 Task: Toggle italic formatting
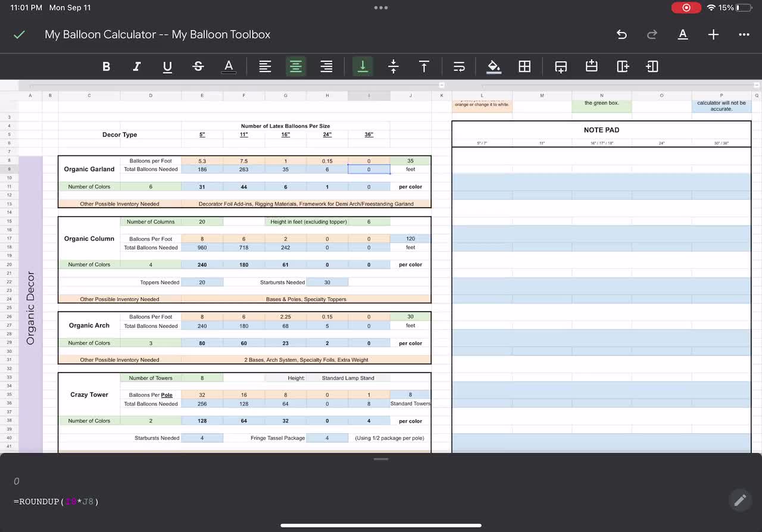point(137,67)
